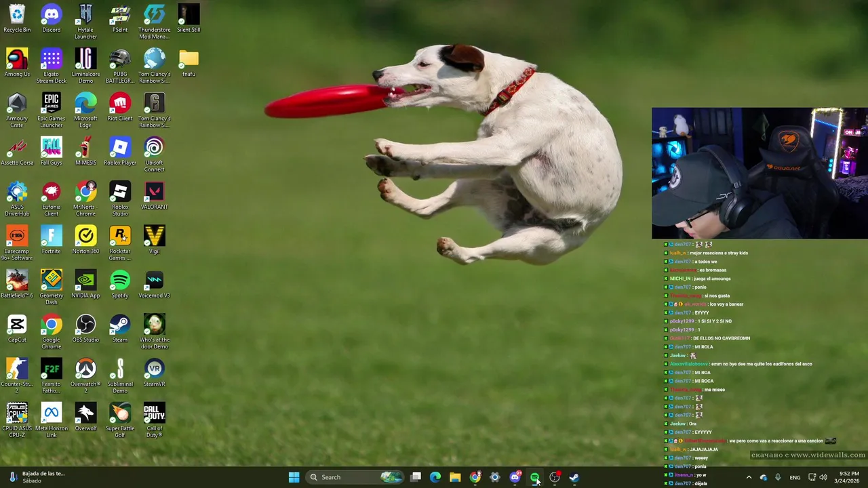Click the taskbar Search box
Image resolution: width=868 pixels, height=488 pixels.
[355, 477]
